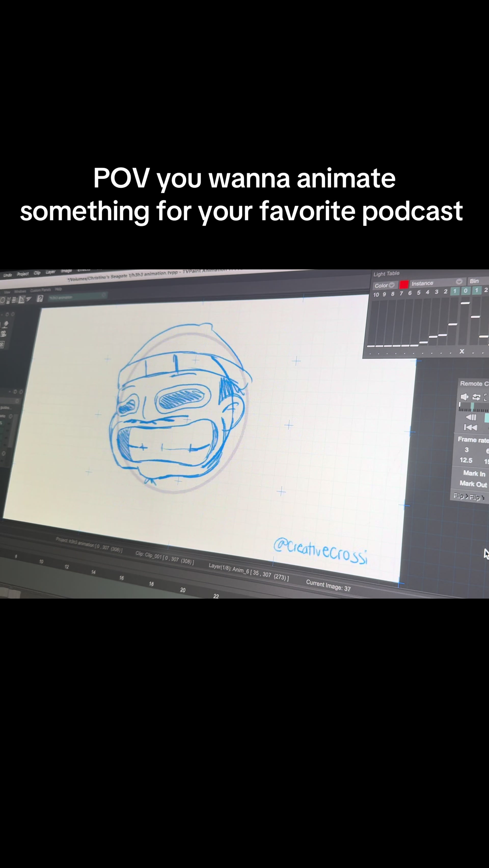
Task: Step back one frame in Remote panel
Action: pos(471,417)
